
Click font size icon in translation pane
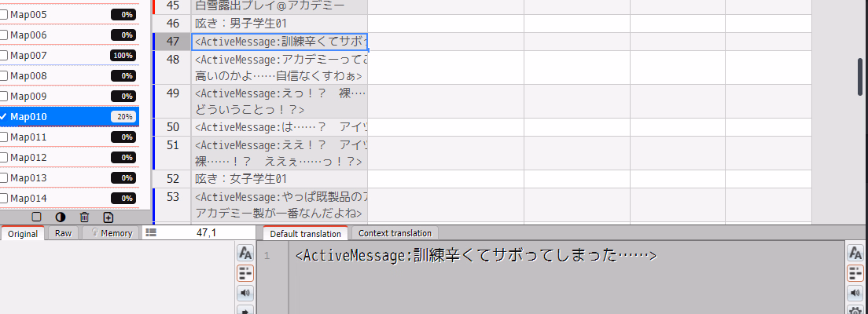click(856, 254)
